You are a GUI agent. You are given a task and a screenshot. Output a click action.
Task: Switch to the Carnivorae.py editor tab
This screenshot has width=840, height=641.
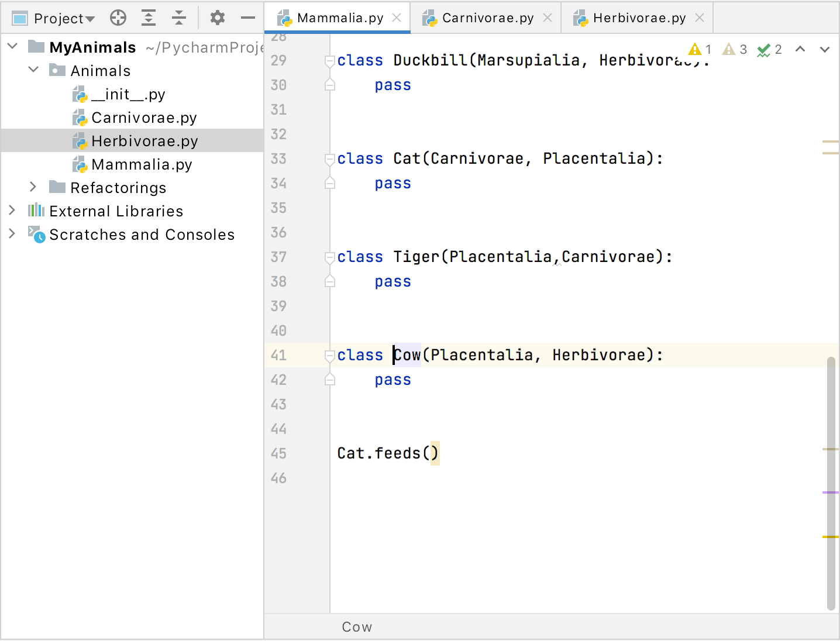[487, 18]
